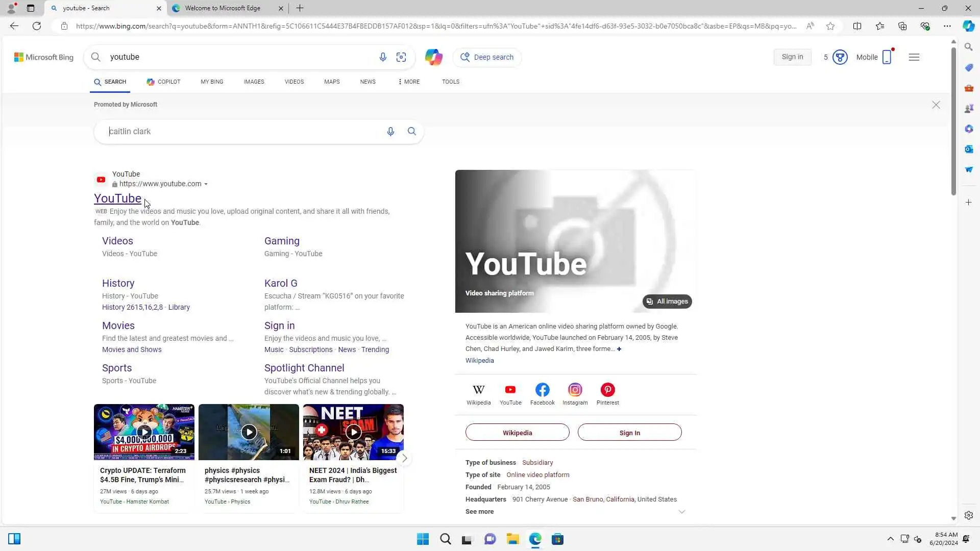Screen dimensions: 980x551
Task: Click Facebook icon in knowledge panel
Action: [x=542, y=390]
